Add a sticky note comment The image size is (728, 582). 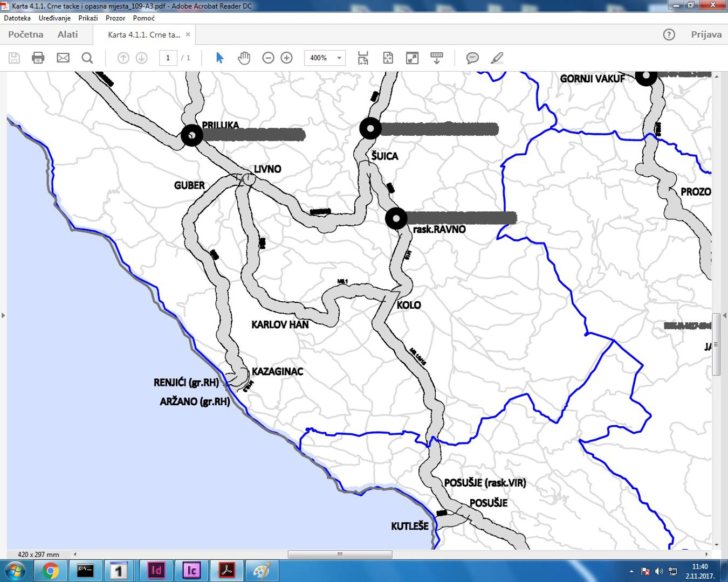coord(472,58)
